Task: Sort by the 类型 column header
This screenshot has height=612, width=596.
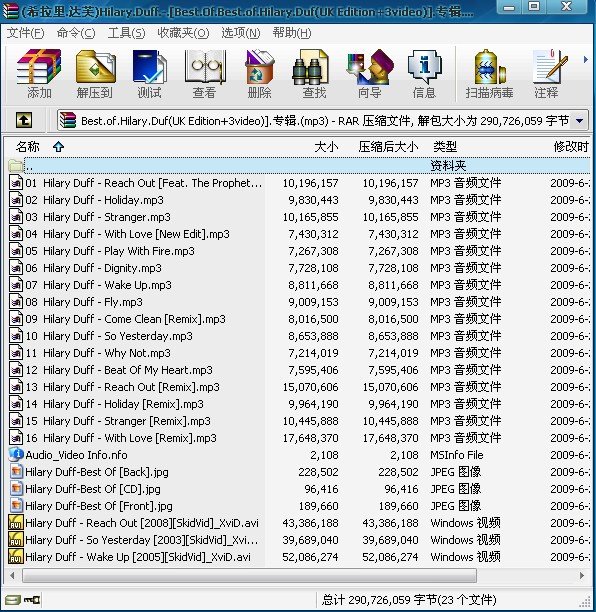Action: click(x=445, y=147)
